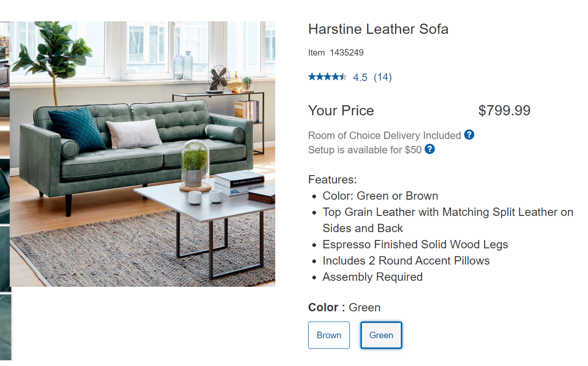Select the Green color option
The image size is (588, 366).
pos(381,335)
